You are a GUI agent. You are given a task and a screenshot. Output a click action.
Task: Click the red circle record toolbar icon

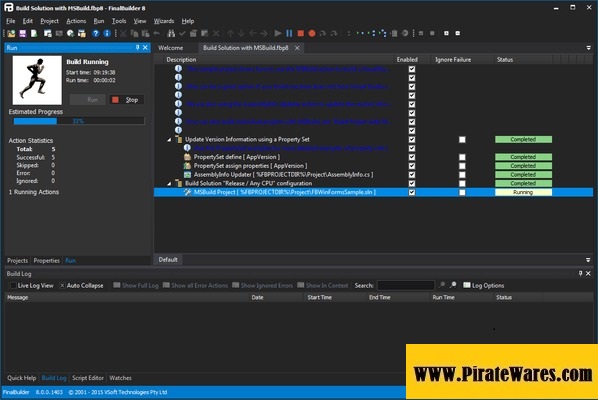point(312,34)
